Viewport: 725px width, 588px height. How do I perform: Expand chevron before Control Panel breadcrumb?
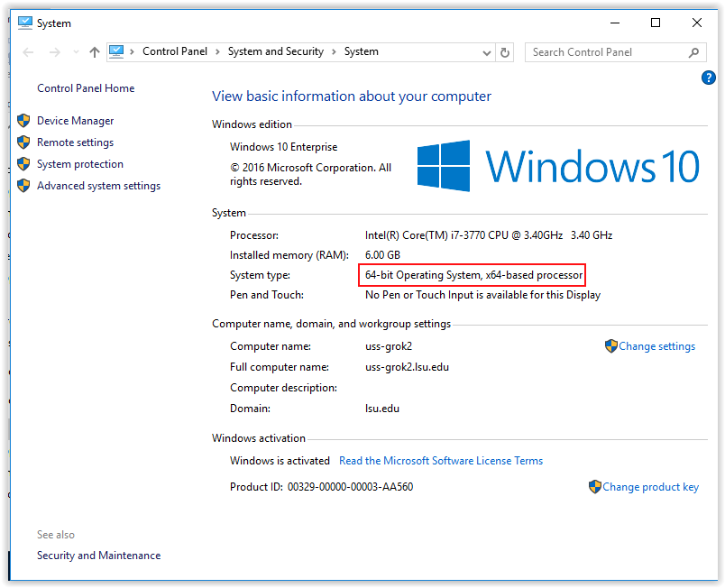(x=133, y=51)
